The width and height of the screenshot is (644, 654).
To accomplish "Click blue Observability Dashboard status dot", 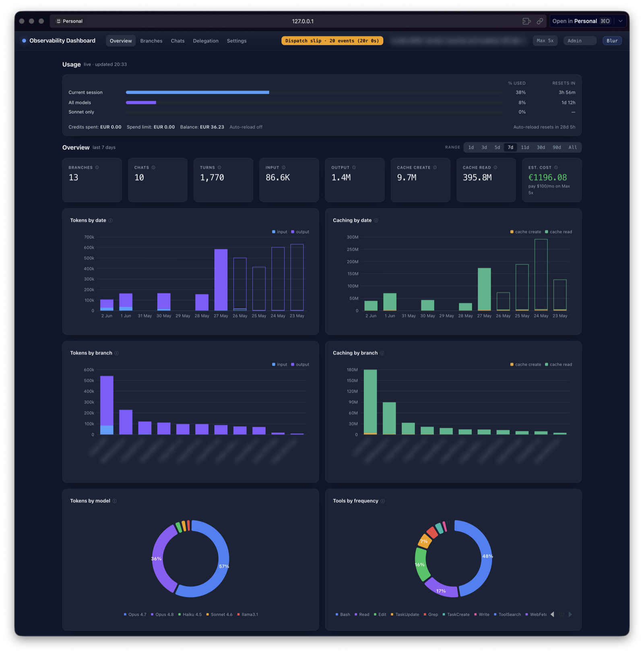I will (x=24, y=41).
